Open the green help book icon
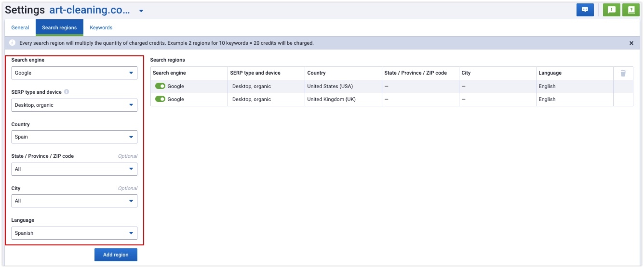 pyautogui.click(x=631, y=10)
